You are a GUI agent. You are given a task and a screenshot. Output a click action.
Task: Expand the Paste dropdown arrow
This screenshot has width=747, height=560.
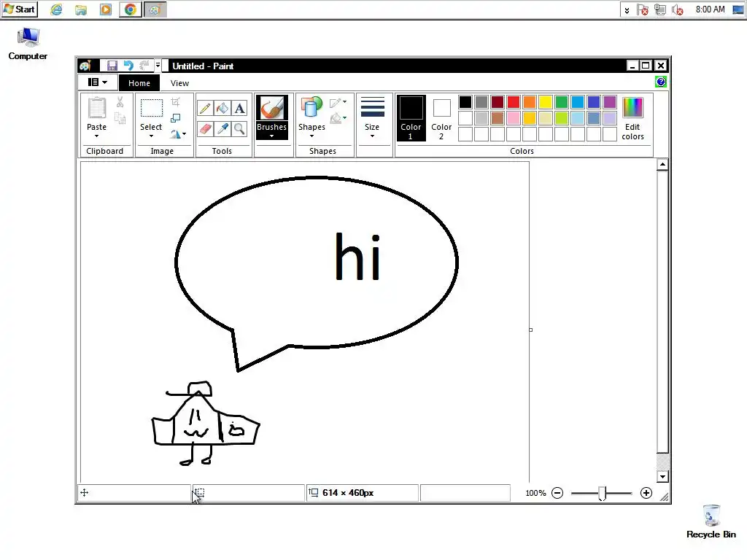click(97, 136)
